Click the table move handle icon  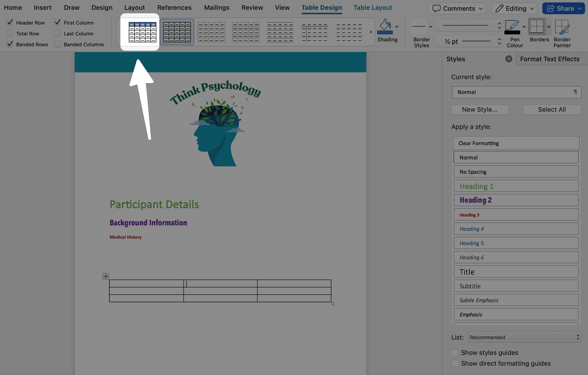pos(106,276)
